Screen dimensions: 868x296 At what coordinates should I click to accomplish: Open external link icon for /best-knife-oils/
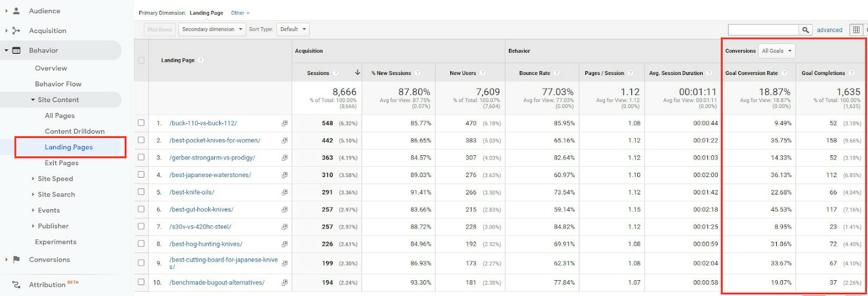284,192
